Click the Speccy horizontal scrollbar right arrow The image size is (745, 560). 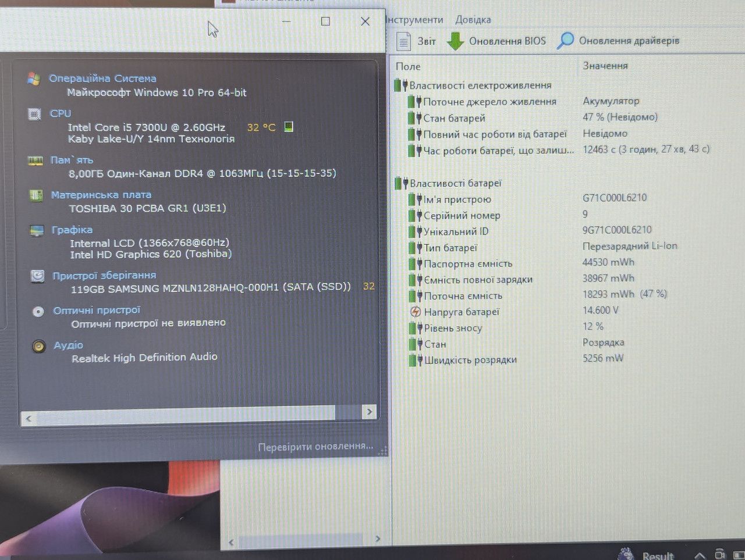click(369, 412)
